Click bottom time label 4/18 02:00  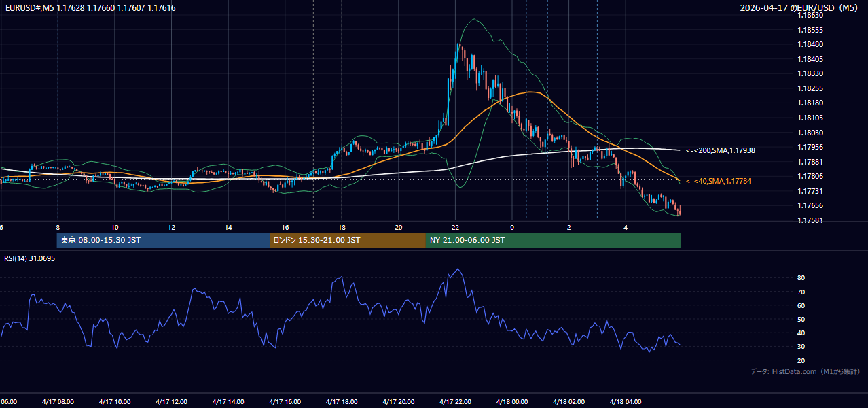(569, 402)
